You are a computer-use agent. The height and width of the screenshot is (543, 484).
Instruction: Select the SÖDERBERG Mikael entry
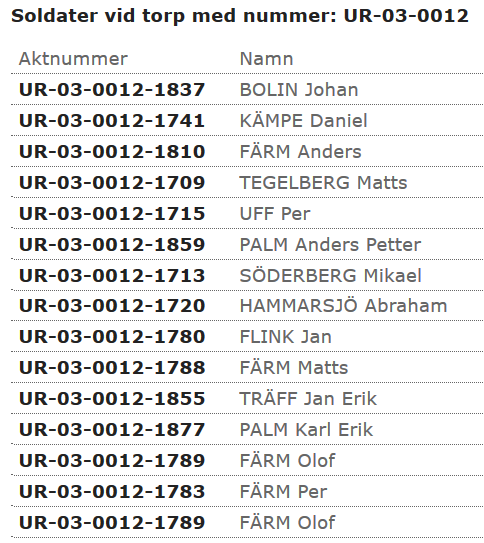point(331,275)
